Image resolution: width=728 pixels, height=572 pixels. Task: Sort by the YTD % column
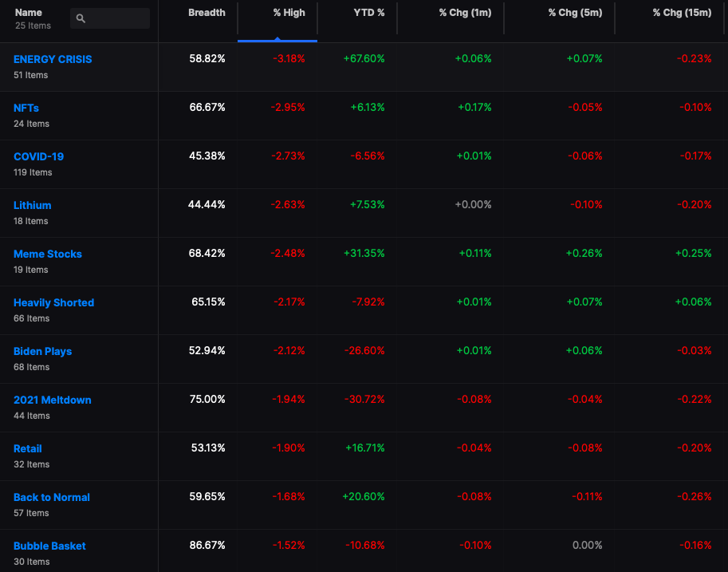(368, 13)
